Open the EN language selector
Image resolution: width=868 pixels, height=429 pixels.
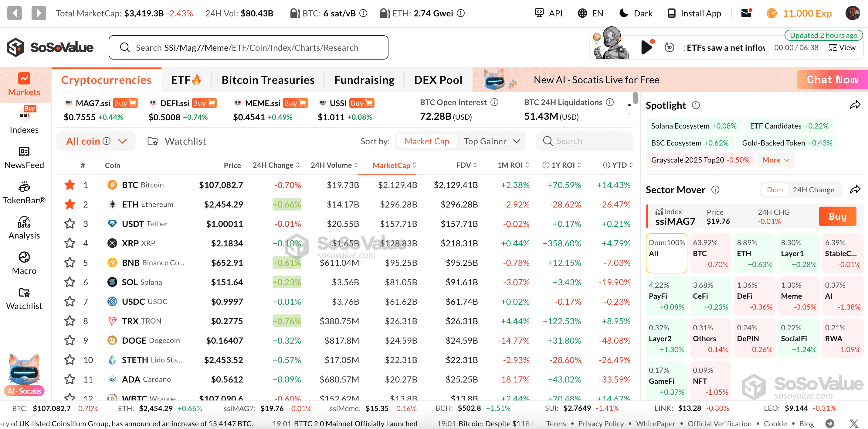pos(590,13)
